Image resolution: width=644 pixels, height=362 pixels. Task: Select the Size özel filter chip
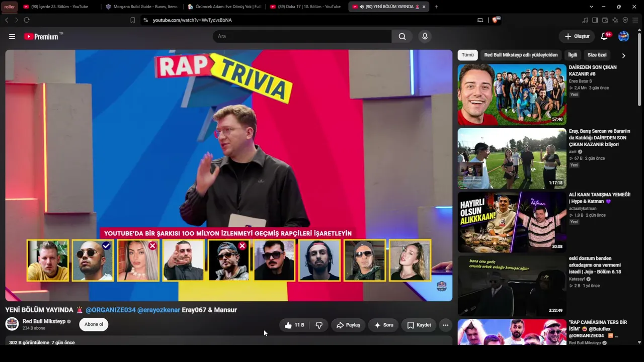point(597,55)
